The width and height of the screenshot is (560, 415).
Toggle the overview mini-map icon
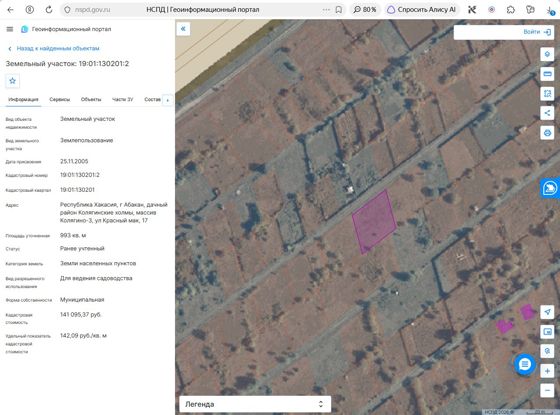click(x=547, y=331)
